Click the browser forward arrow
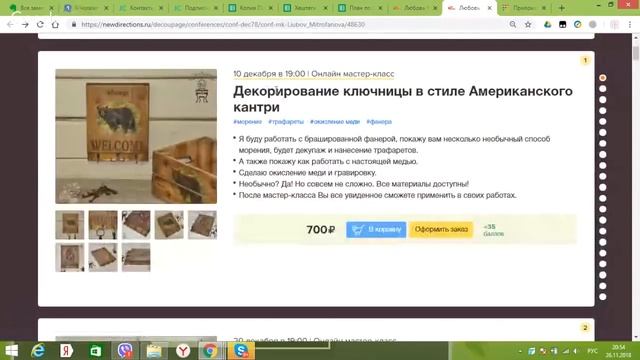640x360 pixels. tap(25, 24)
